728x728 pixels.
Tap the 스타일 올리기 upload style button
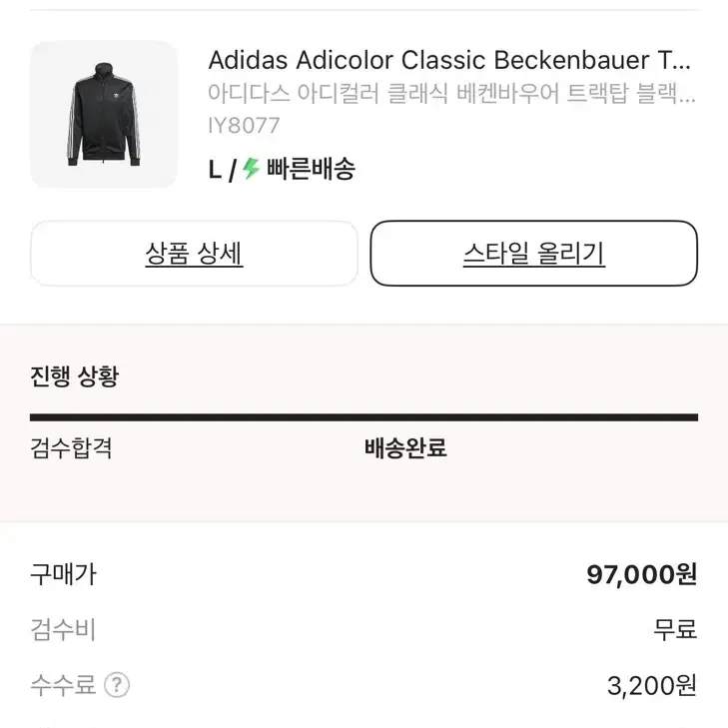tap(534, 254)
